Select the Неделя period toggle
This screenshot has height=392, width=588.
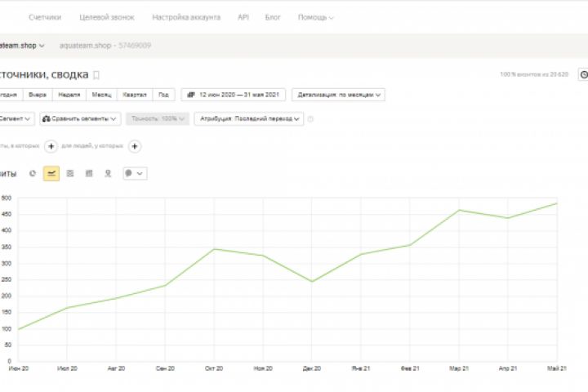click(x=70, y=95)
